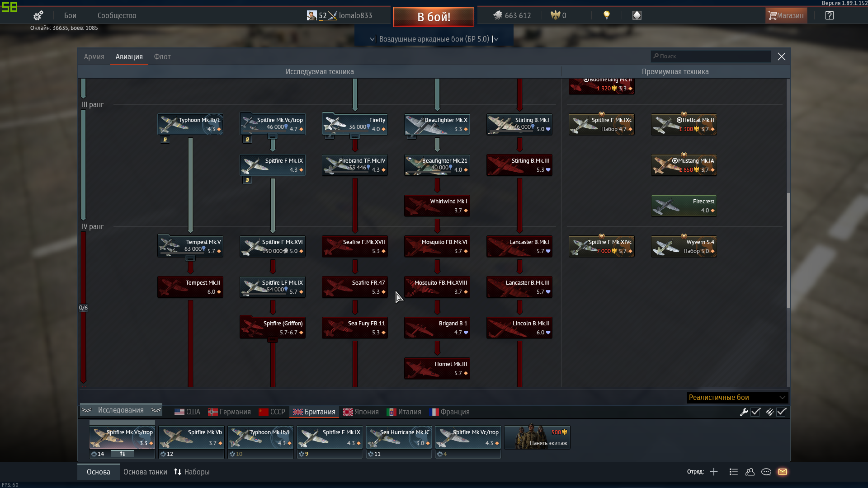Click the Поиск search field
This screenshot has width=868, height=488.
pyautogui.click(x=711, y=56)
